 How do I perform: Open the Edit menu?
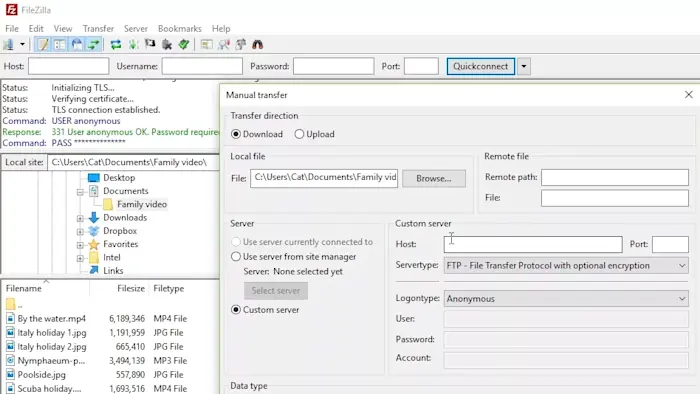[x=36, y=29]
